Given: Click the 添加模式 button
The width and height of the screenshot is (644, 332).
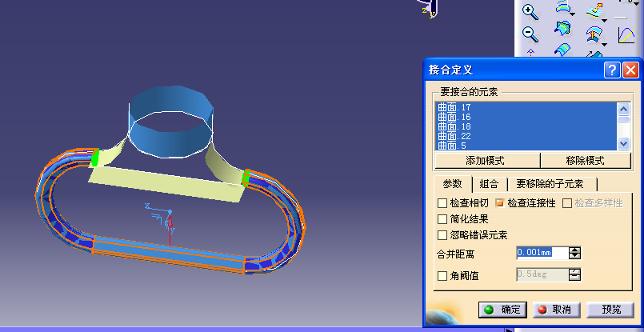Looking at the screenshot, I should point(487,161).
